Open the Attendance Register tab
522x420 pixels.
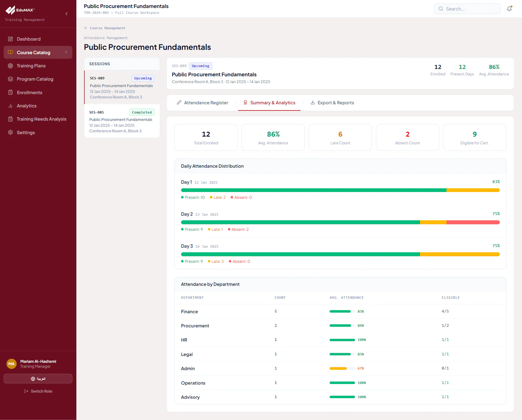(x=202, y=103)
